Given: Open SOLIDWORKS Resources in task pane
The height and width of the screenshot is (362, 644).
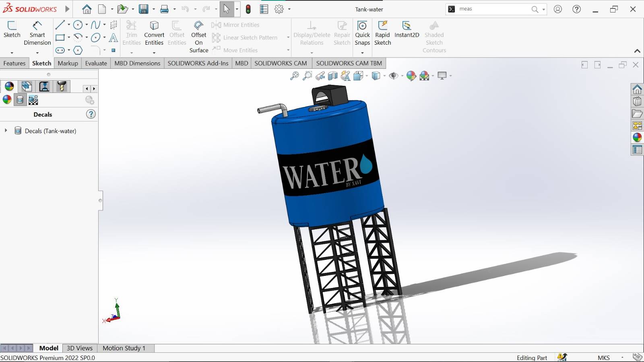Looking at the screenshot, I should [x=637, y=89].
